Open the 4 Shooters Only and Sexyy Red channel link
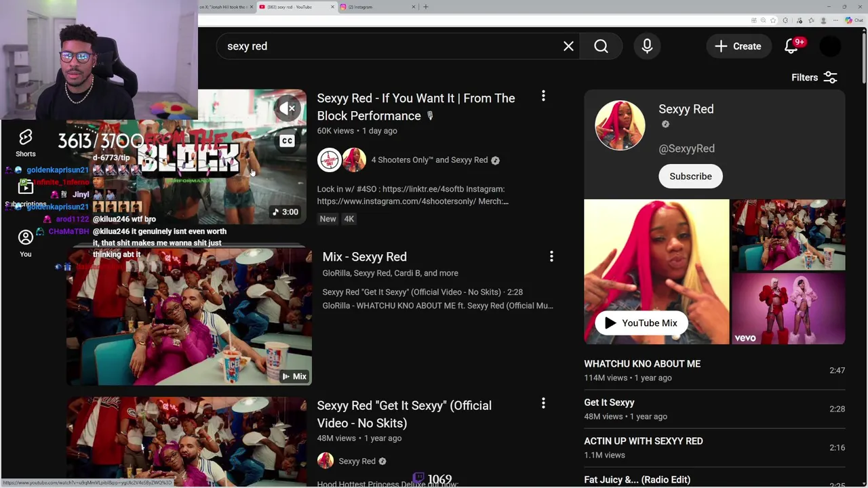 (x=429, y=160)
